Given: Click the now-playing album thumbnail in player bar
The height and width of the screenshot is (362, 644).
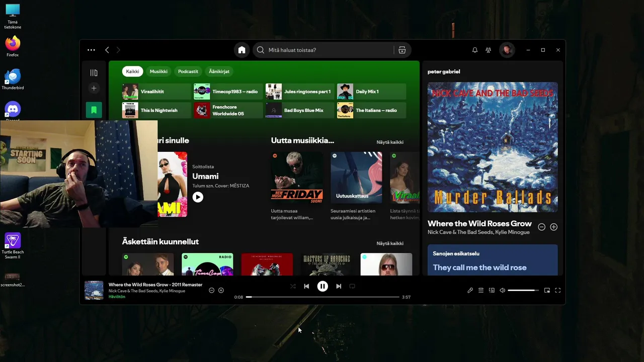Looking at the screenshot, I should pos(94,290).
